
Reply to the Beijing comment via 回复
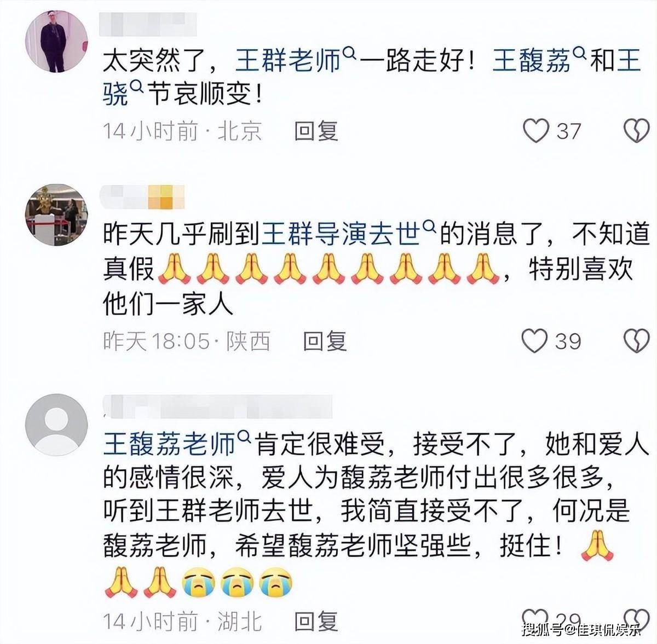coord(316,131)
